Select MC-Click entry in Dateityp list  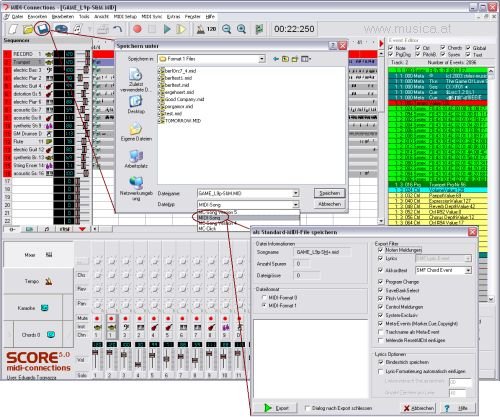point(248,229)
